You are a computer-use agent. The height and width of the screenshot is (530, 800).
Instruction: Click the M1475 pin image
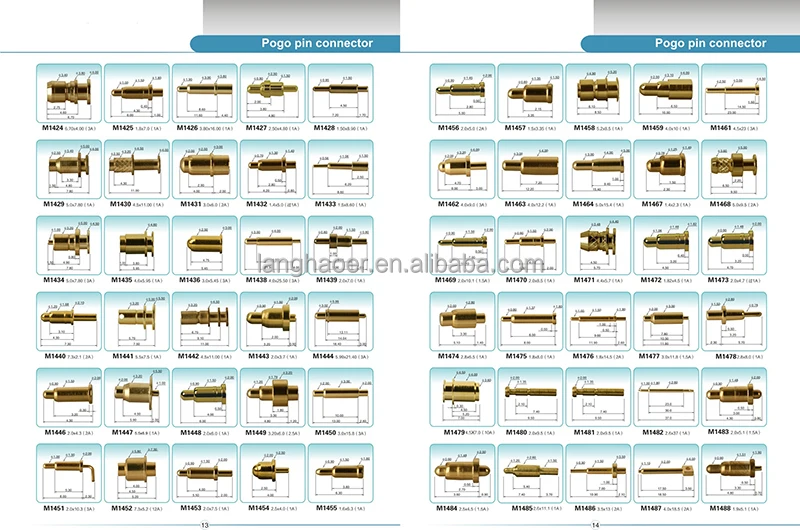[x=530, y=321]
